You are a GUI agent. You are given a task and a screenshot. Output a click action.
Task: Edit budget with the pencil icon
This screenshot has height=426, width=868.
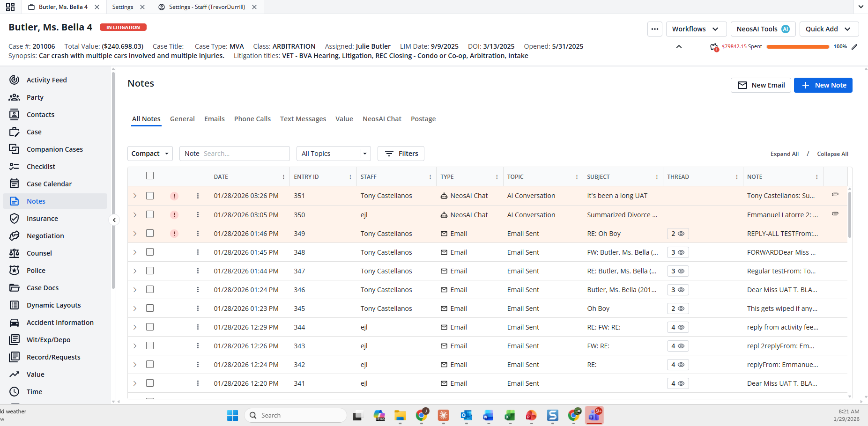854,47
